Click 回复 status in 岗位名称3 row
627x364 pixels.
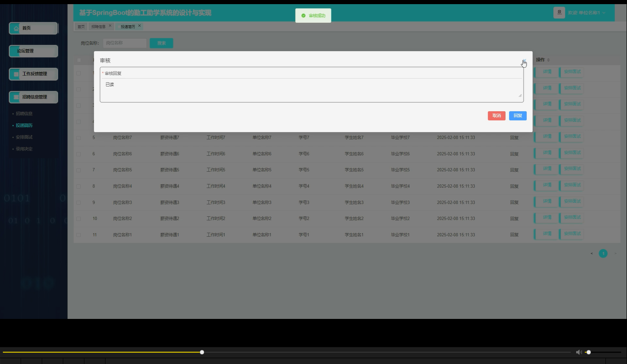(514, 203)
